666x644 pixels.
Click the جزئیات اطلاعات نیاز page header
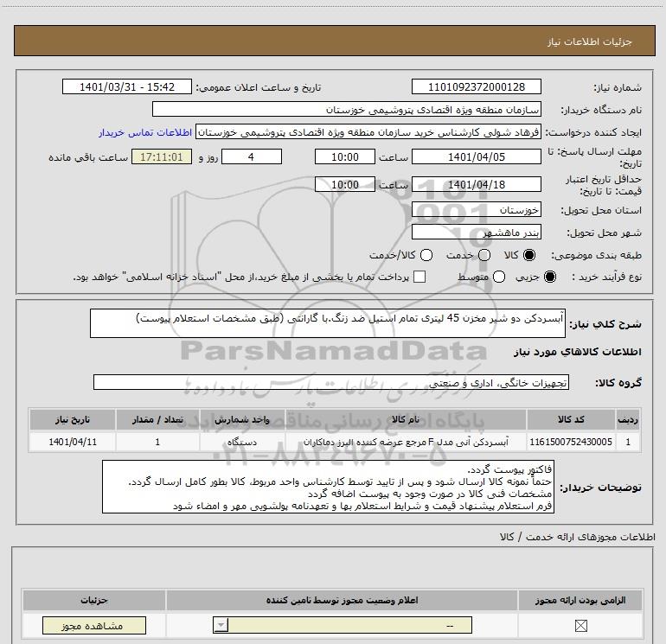335,41
